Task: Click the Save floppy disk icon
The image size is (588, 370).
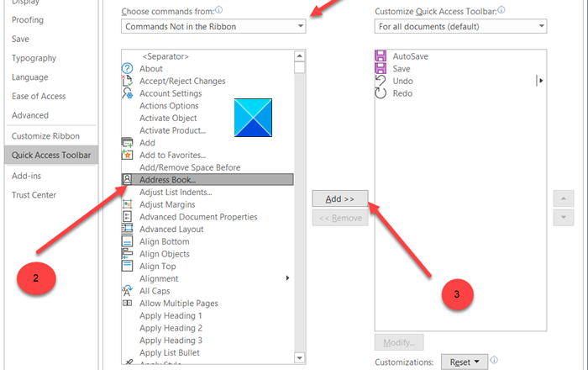Action: tap(381, 68)
